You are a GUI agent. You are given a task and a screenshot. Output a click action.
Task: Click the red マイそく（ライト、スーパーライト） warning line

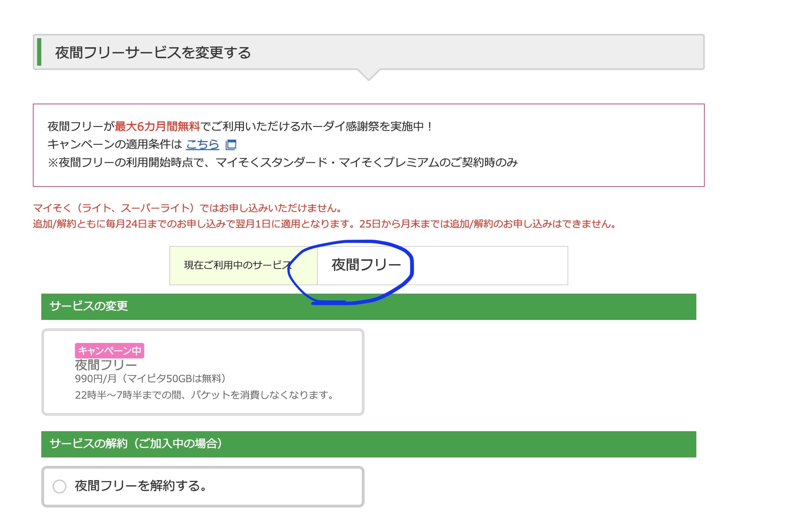(x=188, y=208)
